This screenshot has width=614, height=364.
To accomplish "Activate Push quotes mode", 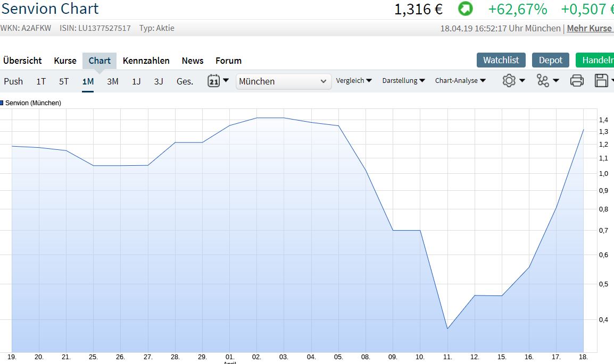I will coord(13,81).
